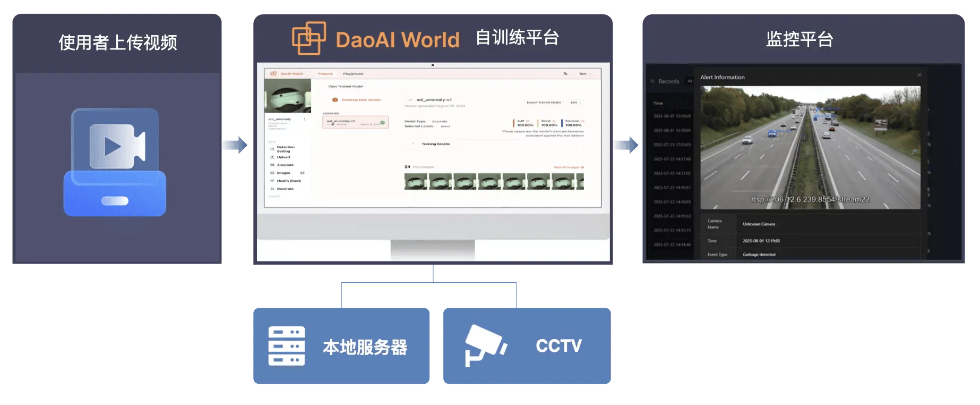This screenshot has height=405, width=980.
Task: Click the All filter in Records
Action: click(x=690, y=81)
